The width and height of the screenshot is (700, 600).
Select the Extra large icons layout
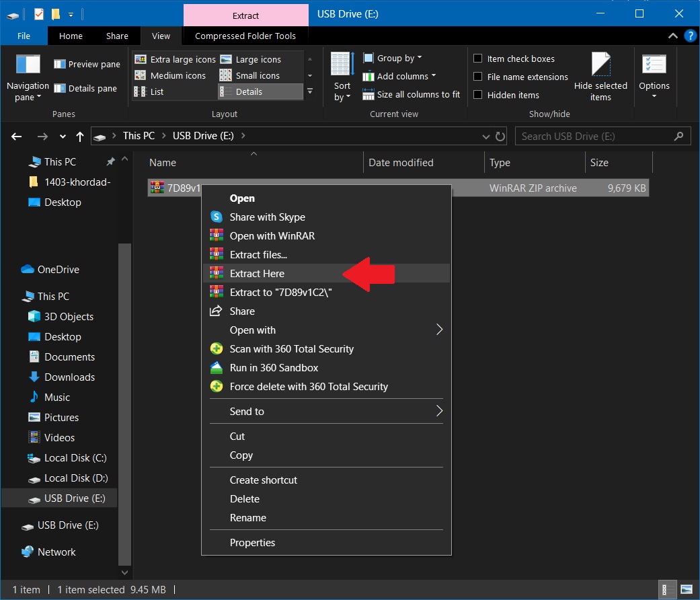tap(175, 59)
